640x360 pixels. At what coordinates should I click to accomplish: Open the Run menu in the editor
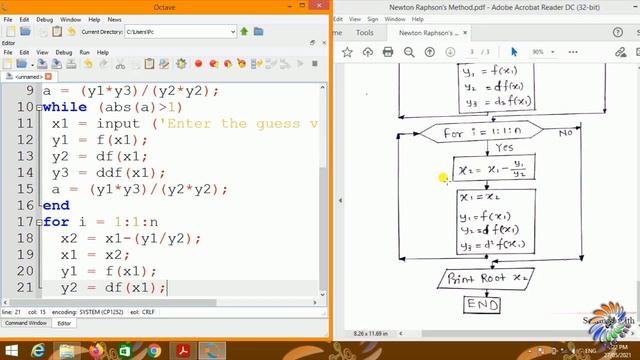[x=84, y=53]
